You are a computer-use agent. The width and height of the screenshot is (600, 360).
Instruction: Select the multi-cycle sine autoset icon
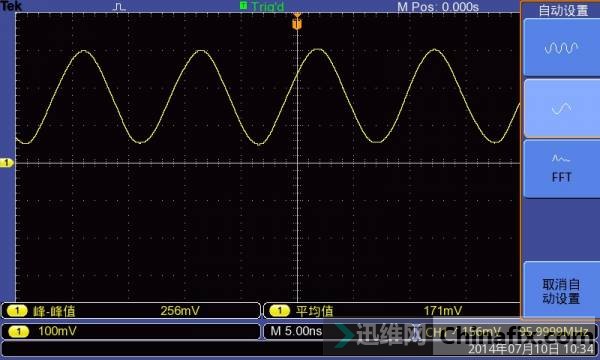click(561, 47)
